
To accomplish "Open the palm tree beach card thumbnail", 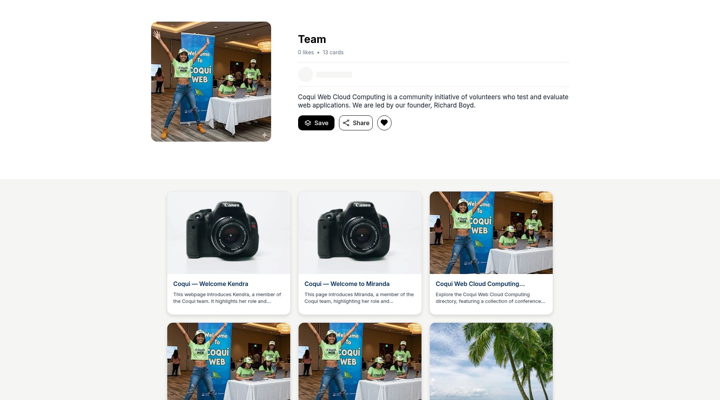I will [x=491, y=361].
